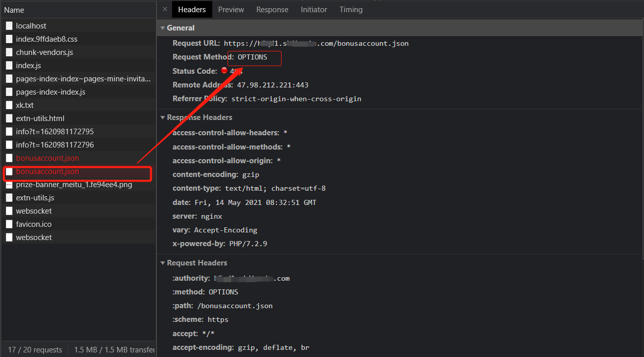Click the Name column header
Image resolution: width=644 pixels, height=357 pixels.
(x=78, y=10)
